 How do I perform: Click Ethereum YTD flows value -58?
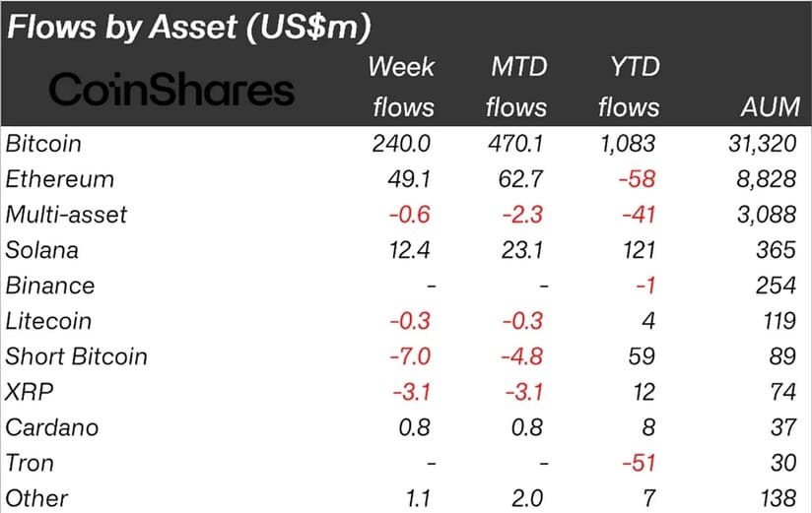tap(637, 179)
